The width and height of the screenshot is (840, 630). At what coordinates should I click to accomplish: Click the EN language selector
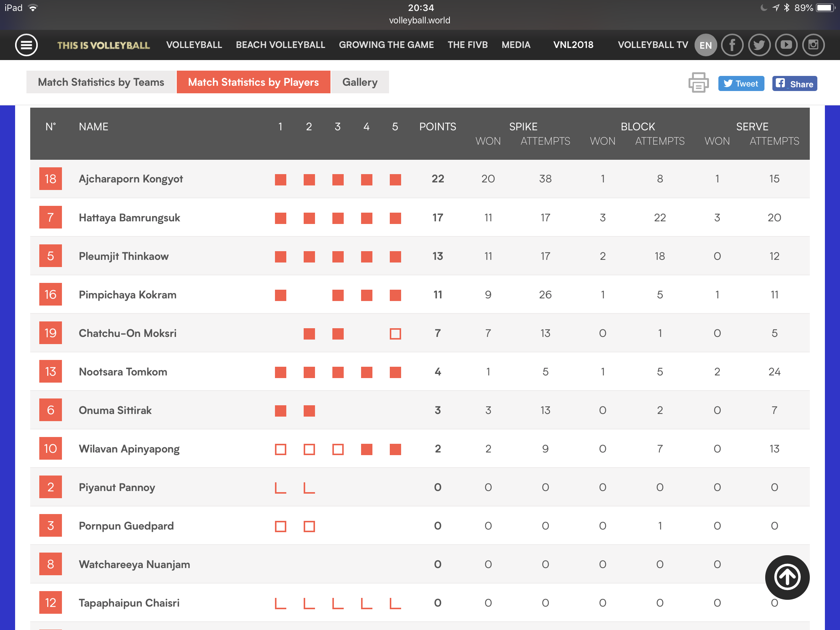pos(705,45)
